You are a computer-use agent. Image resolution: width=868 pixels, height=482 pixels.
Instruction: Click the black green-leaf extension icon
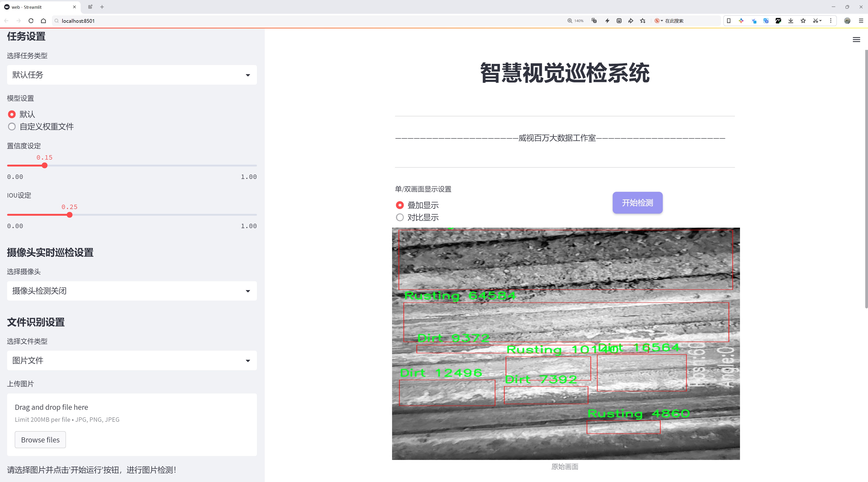click(778, 20)
